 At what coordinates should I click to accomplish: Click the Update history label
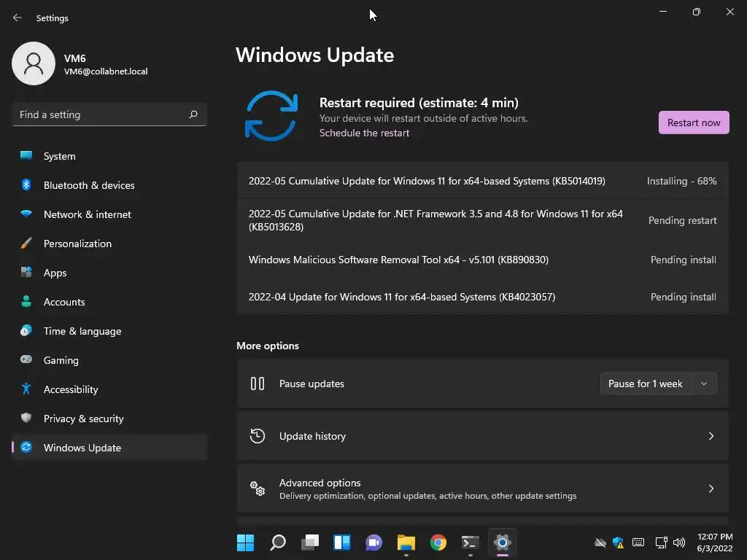(312, 436)
